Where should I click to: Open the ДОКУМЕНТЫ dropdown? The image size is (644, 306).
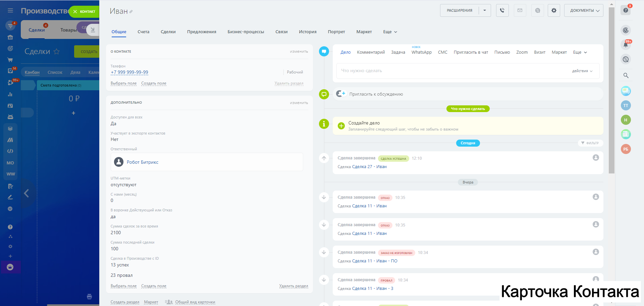[x=584, y=10]
